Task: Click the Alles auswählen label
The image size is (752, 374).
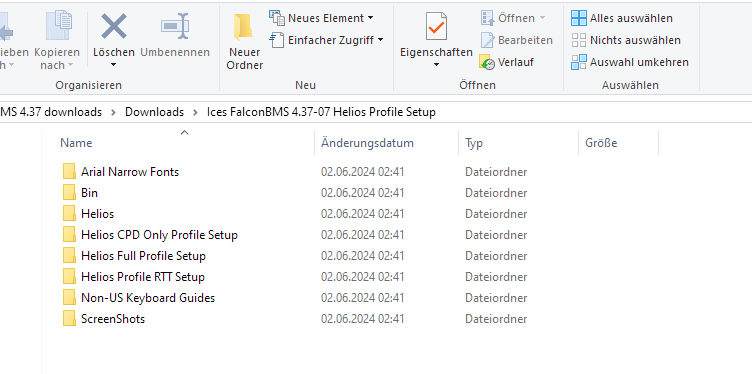Action: 631,18
